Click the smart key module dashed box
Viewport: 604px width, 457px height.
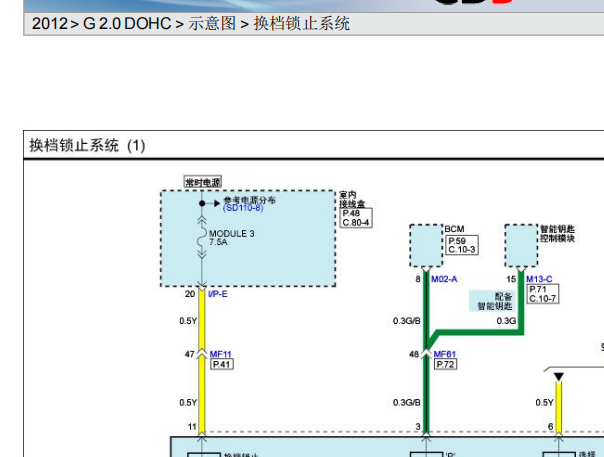coord(521,245)
